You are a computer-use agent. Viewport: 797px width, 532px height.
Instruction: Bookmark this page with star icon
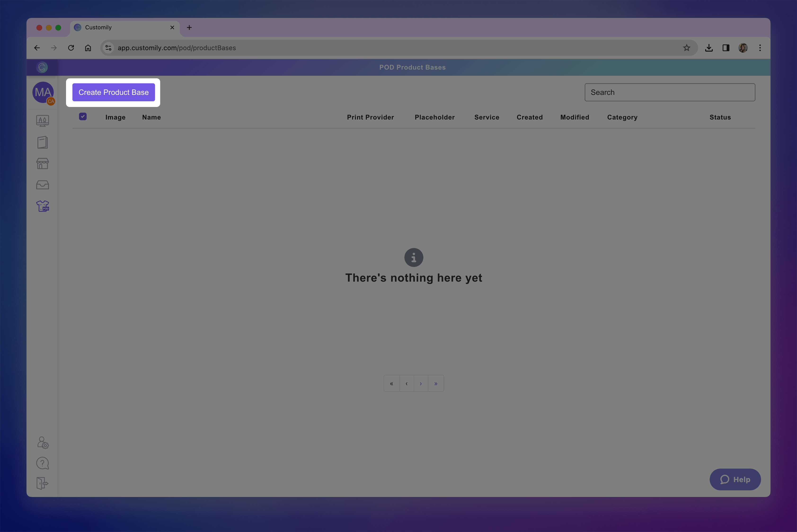tap(686, 48)
